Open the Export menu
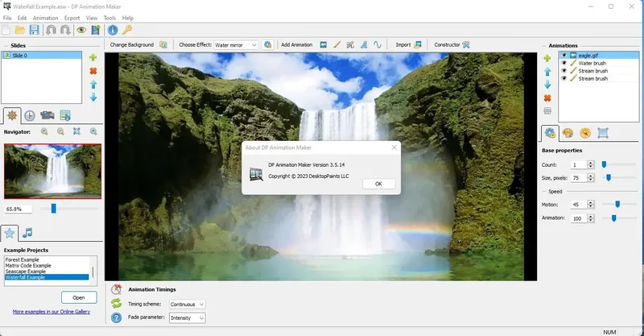The width and height of the screenshot is (644, 336). (72, 18)
